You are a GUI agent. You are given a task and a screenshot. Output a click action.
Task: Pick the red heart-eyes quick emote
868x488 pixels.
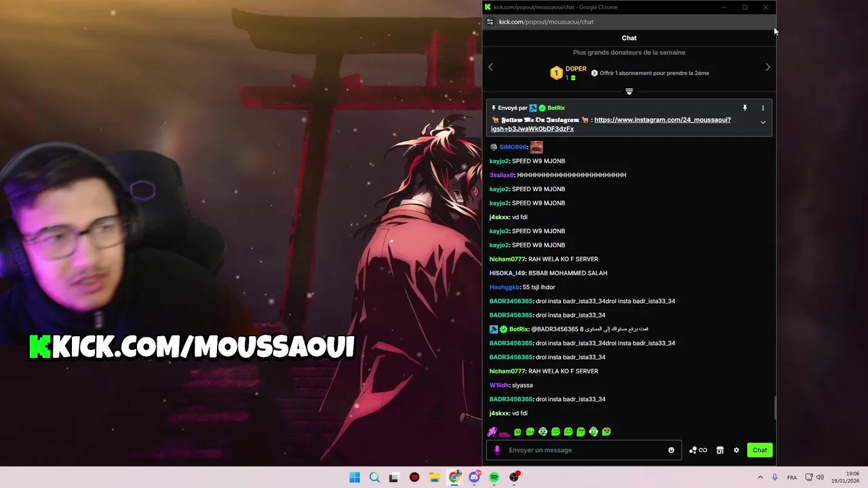coord(606,432)
